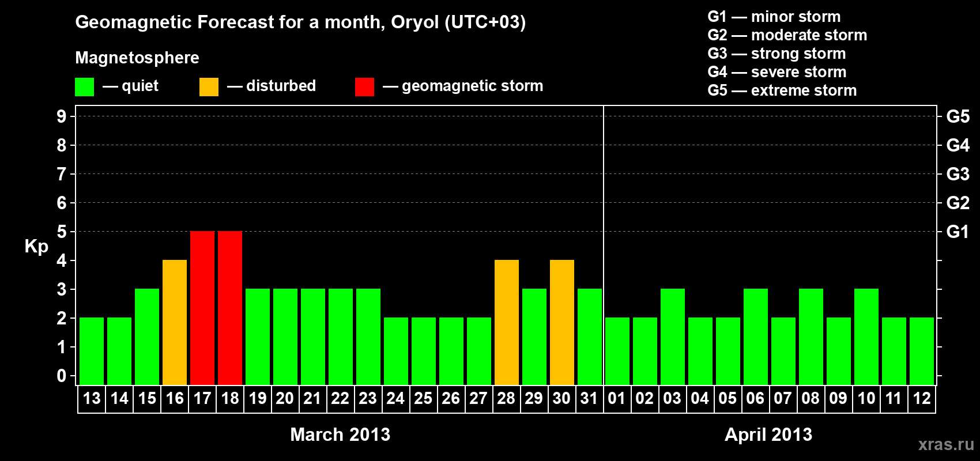Click date cell 31 on the x-axis
This screenshot has width=980, height=461.
pyautogui.click(x=590, y=399)
